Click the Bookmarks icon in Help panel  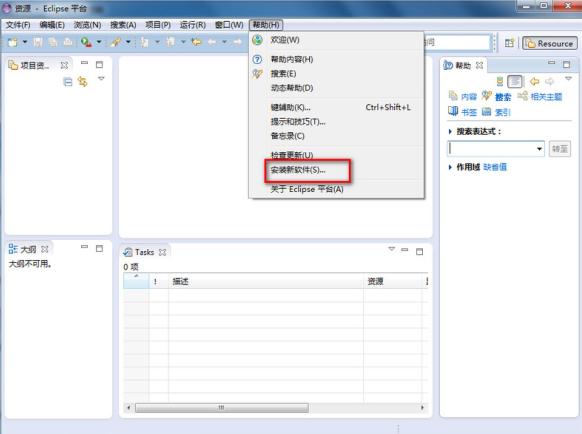pos(453,111)
